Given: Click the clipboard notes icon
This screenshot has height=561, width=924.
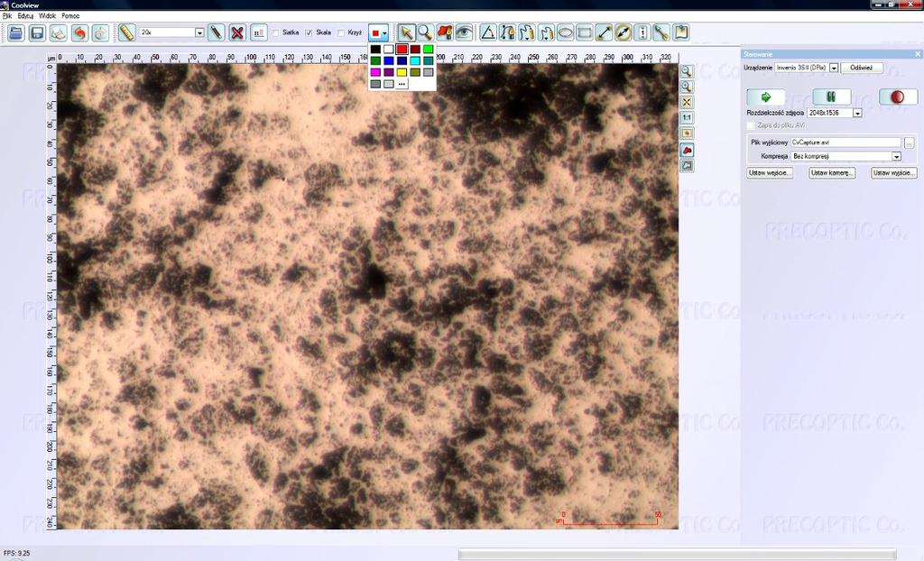Looking at the screenshot, I should tap(681, 32).
